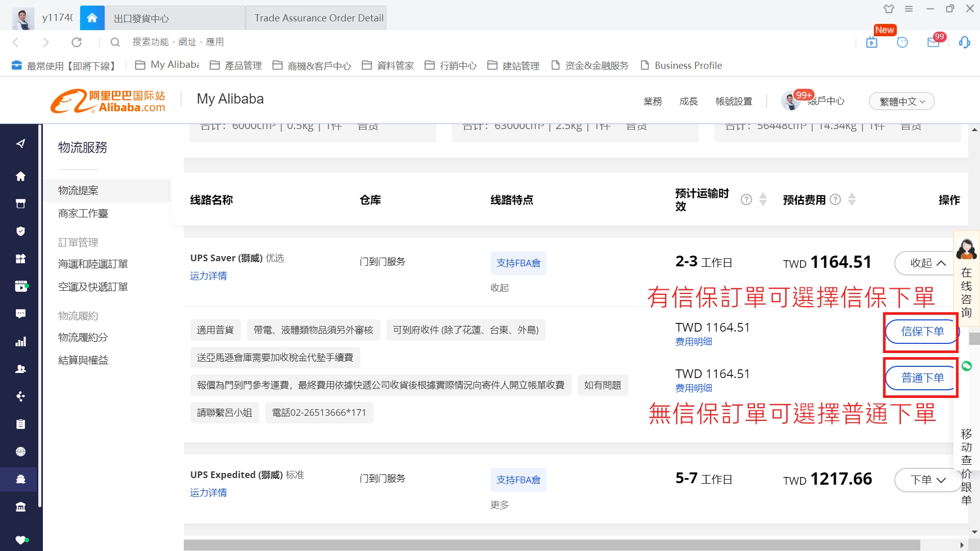Click the customers people icon in sidebar
Screen dimensions: 980x551
20,369
